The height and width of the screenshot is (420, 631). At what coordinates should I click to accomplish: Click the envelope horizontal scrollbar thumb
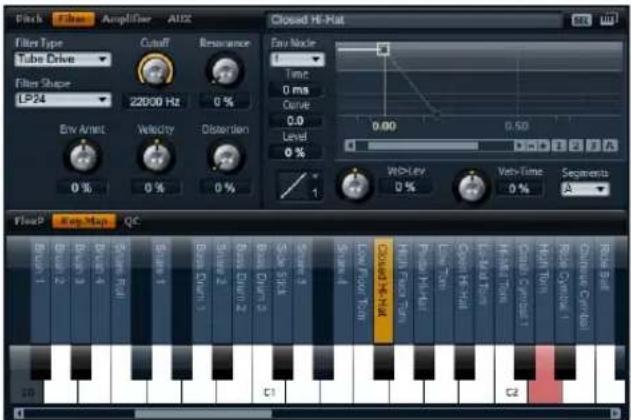click(x=423, y=145)
